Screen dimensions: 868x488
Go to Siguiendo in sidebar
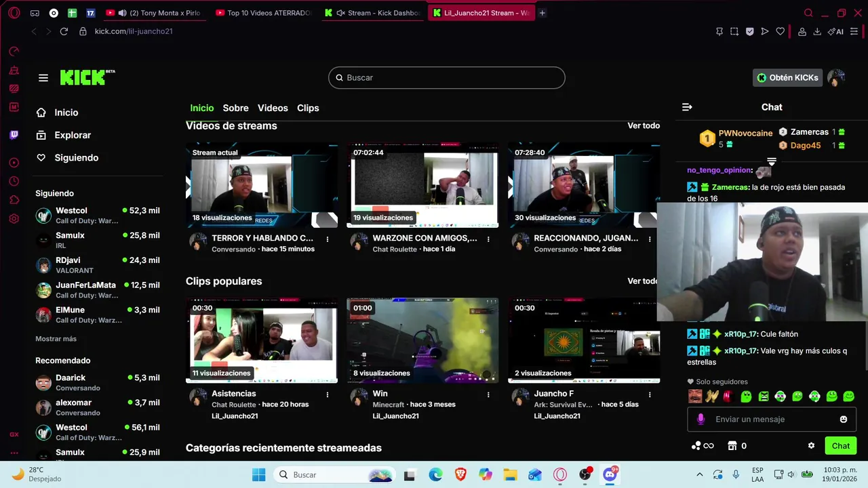coord(77,158)
